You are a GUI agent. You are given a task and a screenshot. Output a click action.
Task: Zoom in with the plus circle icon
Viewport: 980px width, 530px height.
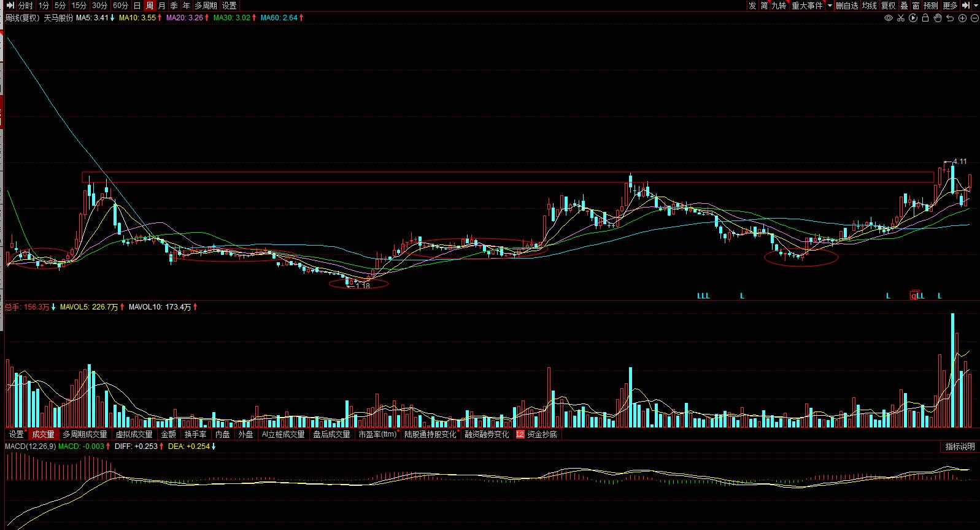point(962,18)
